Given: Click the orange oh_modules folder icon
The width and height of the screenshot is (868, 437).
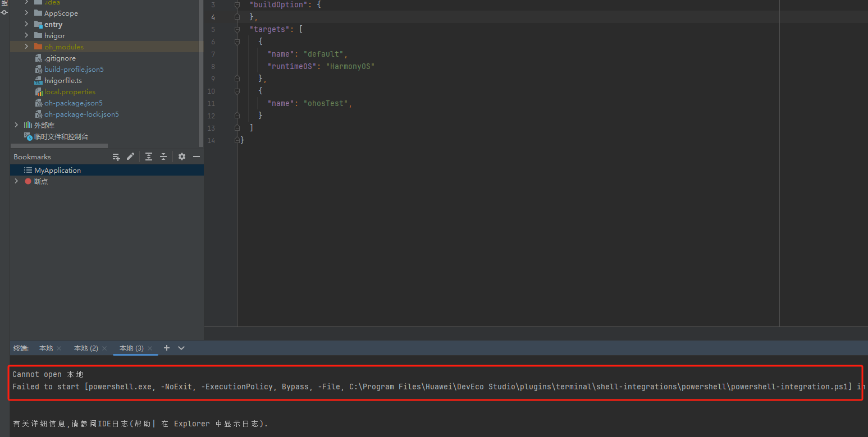Looking at the screenshot, I should point(38,47).
